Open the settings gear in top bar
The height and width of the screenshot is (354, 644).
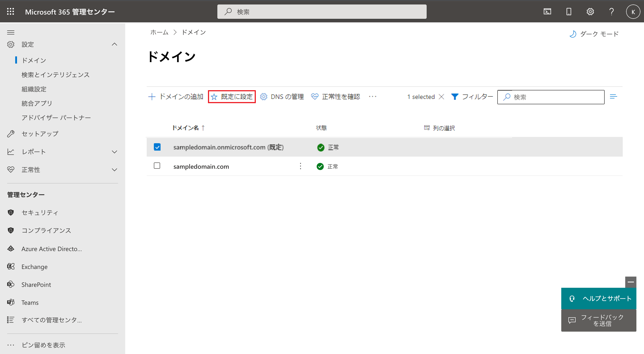point(590,11)
